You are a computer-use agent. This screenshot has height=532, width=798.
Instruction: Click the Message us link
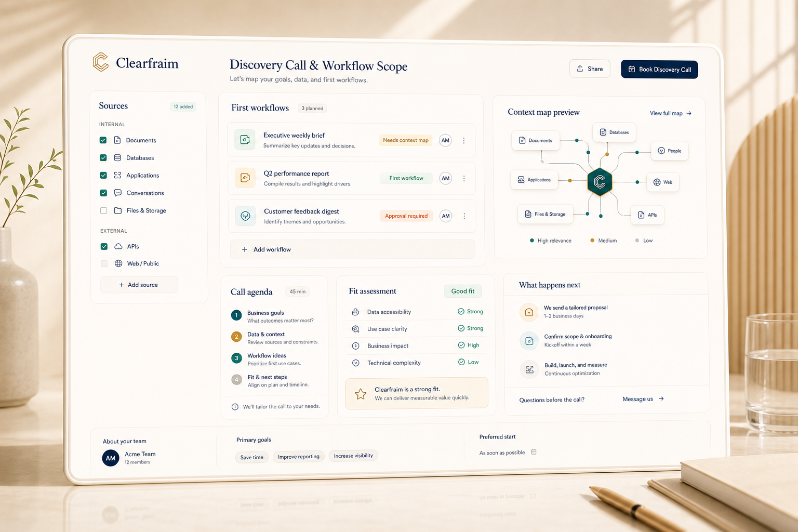(643, 399)
